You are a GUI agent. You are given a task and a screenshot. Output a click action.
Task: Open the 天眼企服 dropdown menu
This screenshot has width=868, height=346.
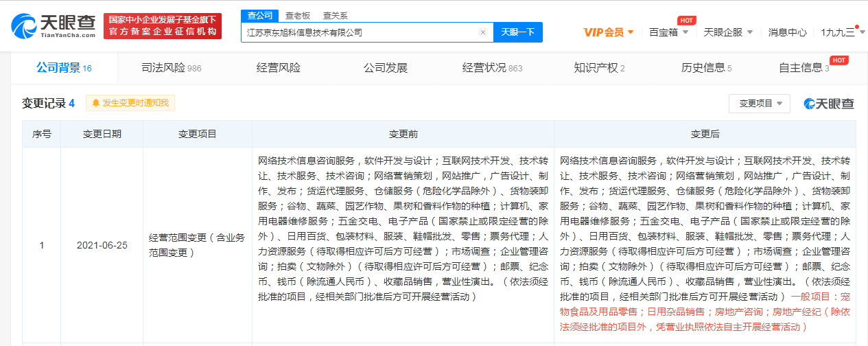click(728, 32)
